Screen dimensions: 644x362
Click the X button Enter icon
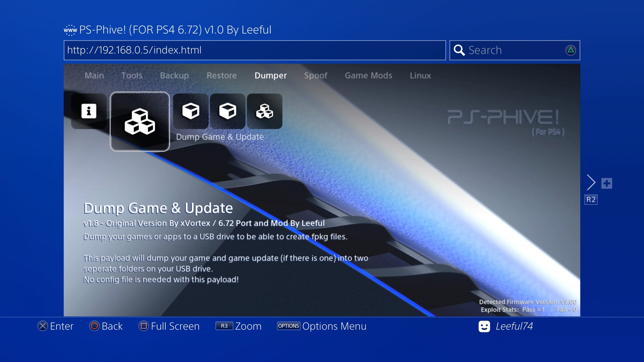pyautogui.click(x=43, y=326)
